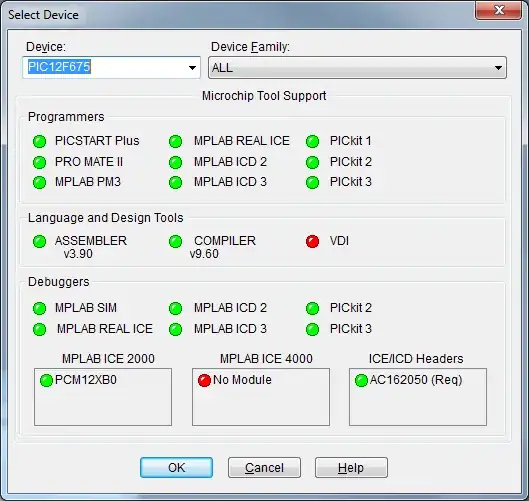This screenshot has height=501, width=529.
Task: Click the green LED beside AC162050 (Req)
Action: pos(361,380)
